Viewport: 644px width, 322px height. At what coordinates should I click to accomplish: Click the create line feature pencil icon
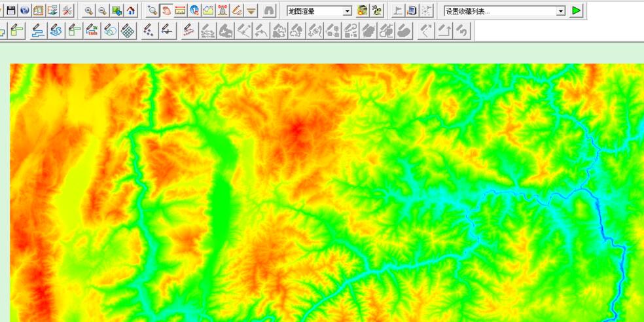(x=38, y=31)
